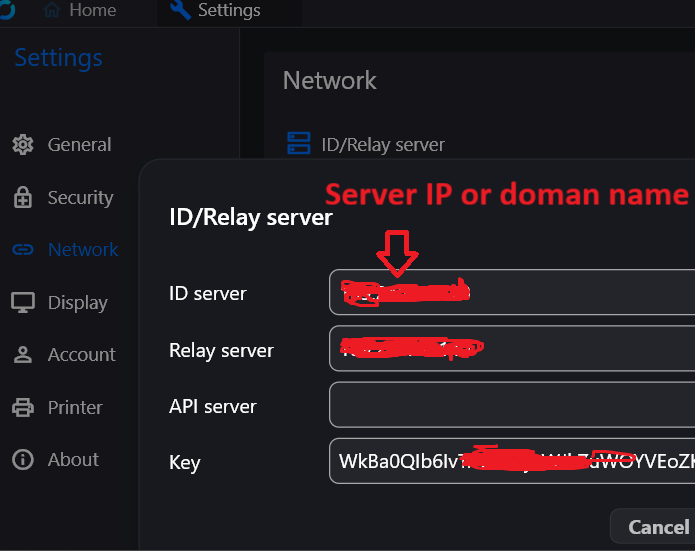Screen dimensions: 695x551
Task: Click the Printer icon in sidebar
Action: click(23, 407)
